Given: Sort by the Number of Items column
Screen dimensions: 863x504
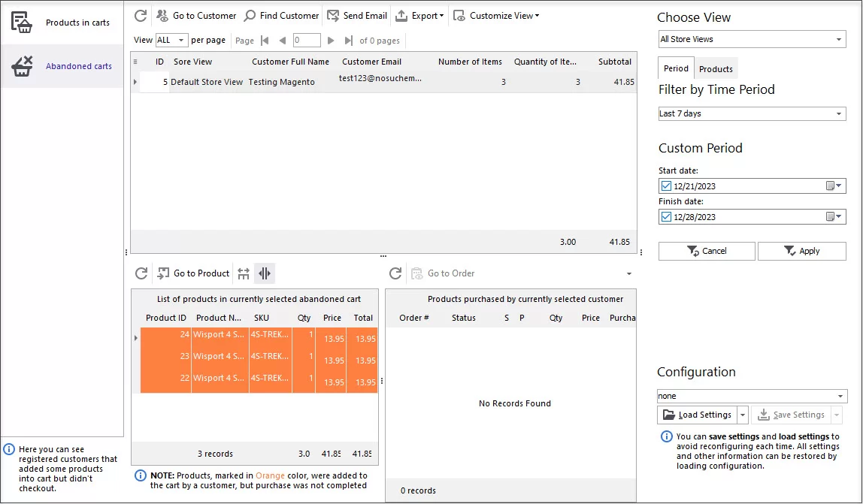Looking at the screenshot, I should tap(470, 62).
